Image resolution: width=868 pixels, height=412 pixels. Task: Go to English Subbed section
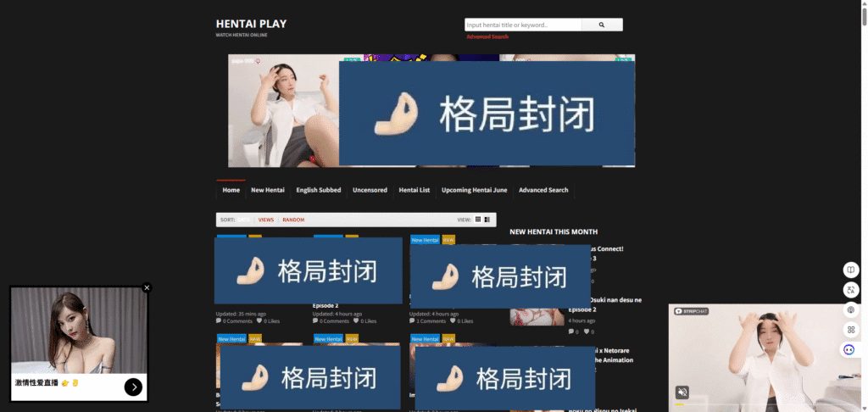click(319, 190)
